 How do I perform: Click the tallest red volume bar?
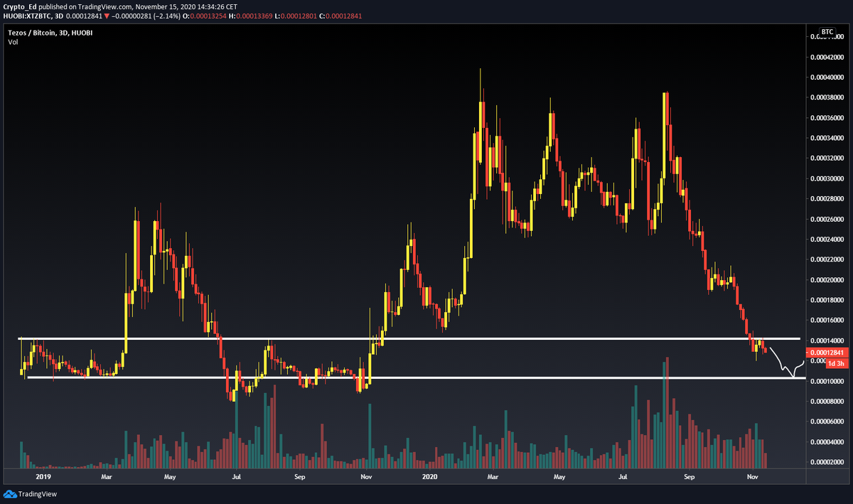pyautogui.click(x=667, y=412)
